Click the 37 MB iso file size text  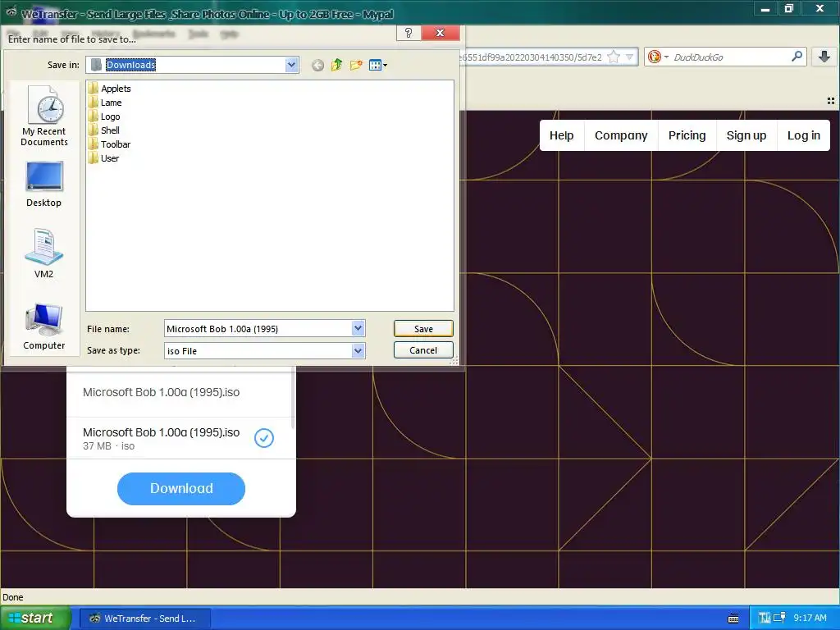[109, 446]
